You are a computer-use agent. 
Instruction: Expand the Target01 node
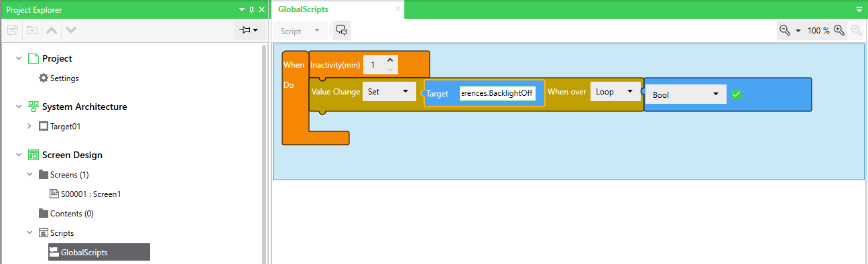tap(29, 126)
